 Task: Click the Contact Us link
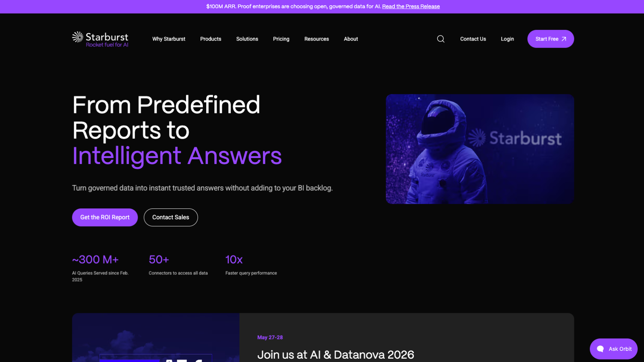point(473,39)
